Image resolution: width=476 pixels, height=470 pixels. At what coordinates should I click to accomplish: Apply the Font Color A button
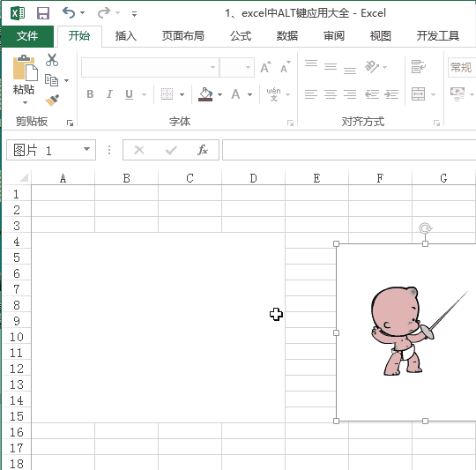pyautogui.click(x=235, y=94)
